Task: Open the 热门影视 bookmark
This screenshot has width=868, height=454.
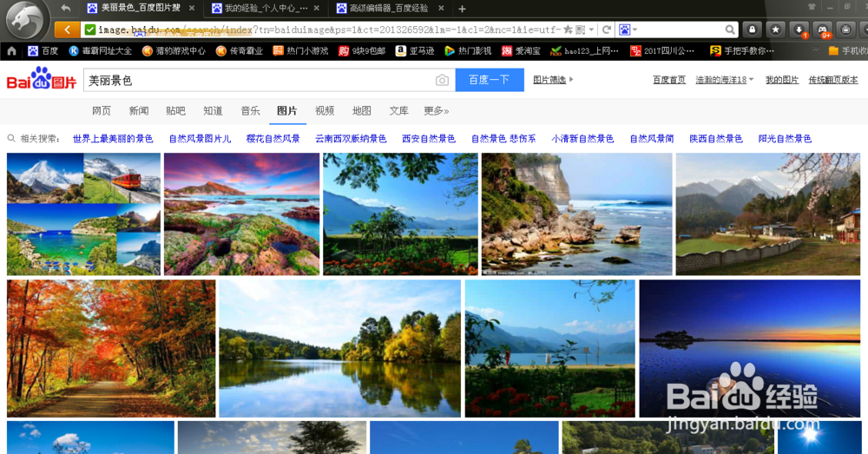Action: click(x=468, y=51)
